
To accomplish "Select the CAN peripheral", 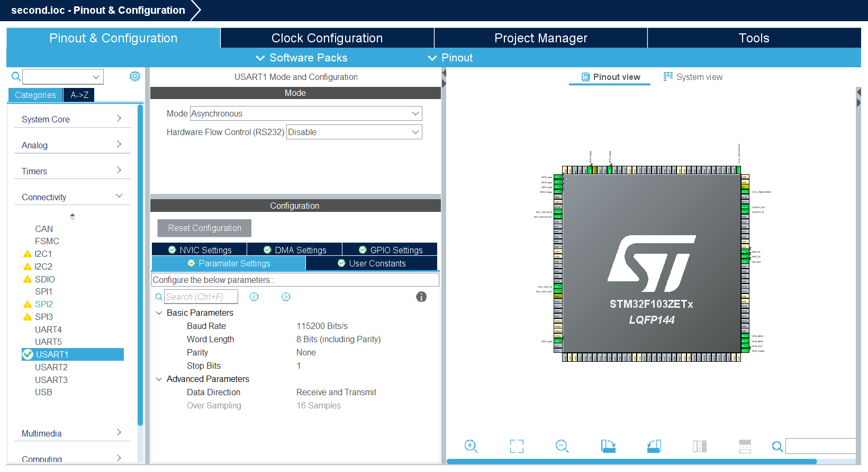I will pyautogui.click(x=44, y=229).
